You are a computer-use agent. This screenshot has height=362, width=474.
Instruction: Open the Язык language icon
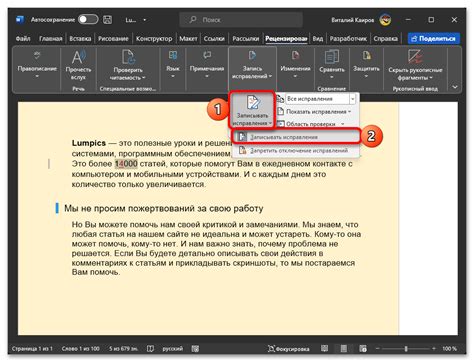point(173,56)
